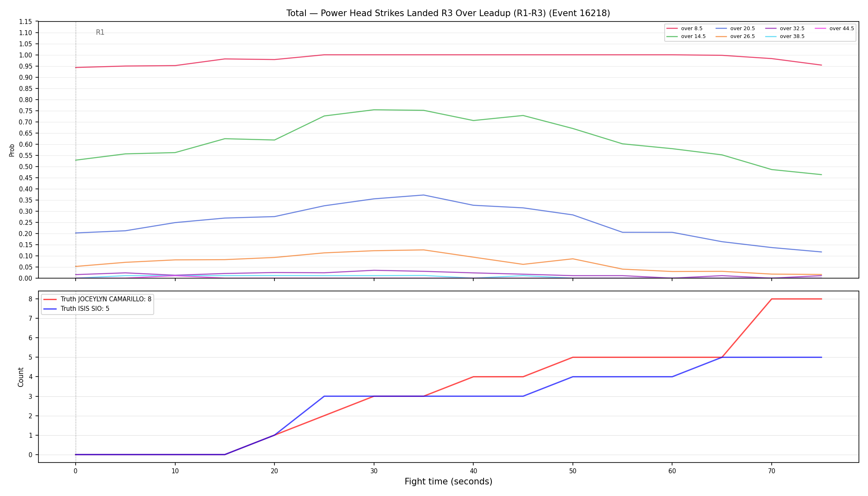Click the chart title mentioning Event 16218

click(448, 13)
